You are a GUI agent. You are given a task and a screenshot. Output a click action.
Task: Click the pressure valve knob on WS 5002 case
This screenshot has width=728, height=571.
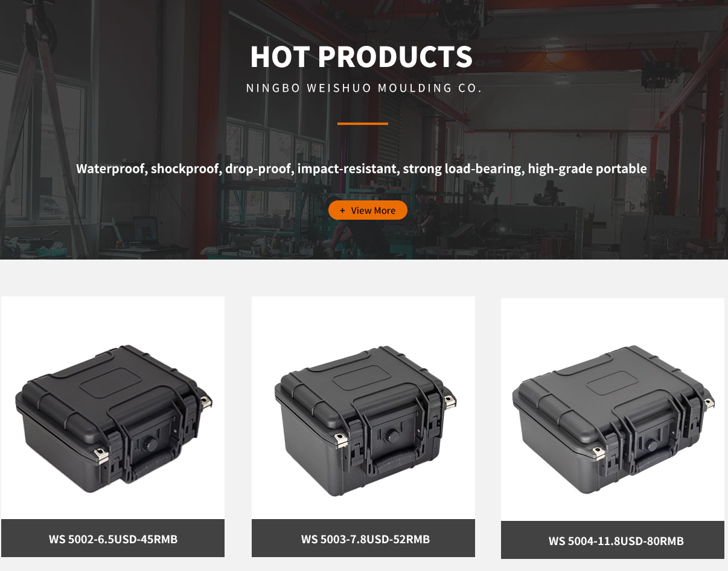point(148,445)
